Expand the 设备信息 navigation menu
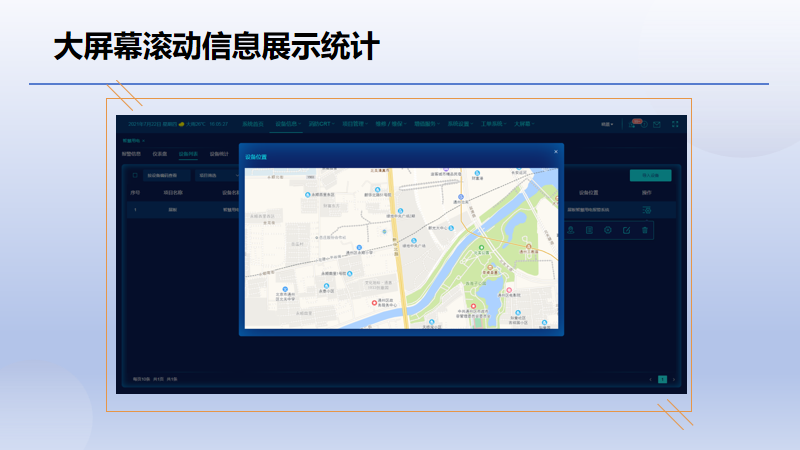The image size is (800, 450). click(288, 124)
